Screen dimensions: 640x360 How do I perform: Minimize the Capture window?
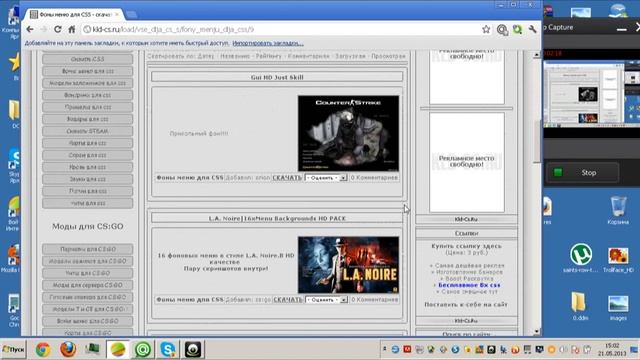[621, 28]
